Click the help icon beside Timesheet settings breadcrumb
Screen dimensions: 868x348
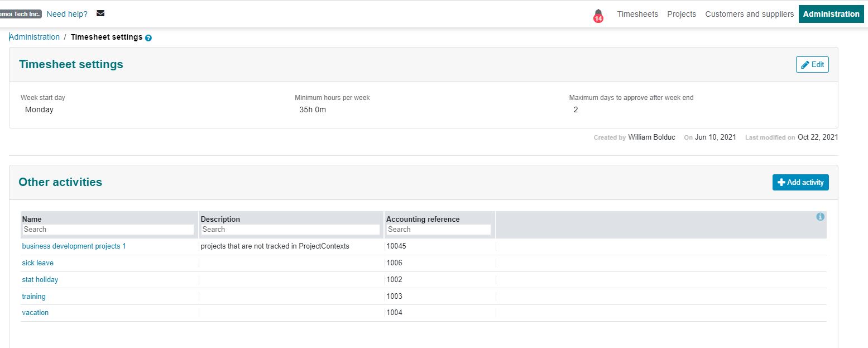pos(148,38)
